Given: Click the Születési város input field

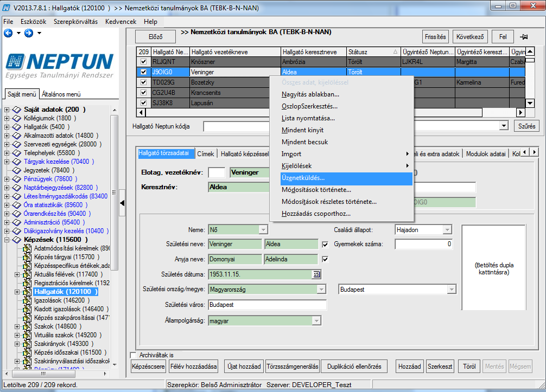Looking at the screenshot, I should tap(267, 305).
